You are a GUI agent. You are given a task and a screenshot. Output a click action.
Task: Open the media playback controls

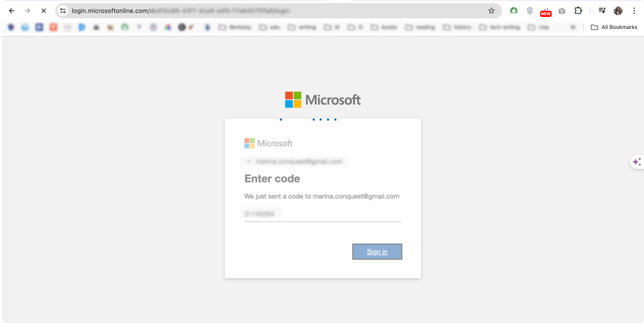(x=602, y=11)
